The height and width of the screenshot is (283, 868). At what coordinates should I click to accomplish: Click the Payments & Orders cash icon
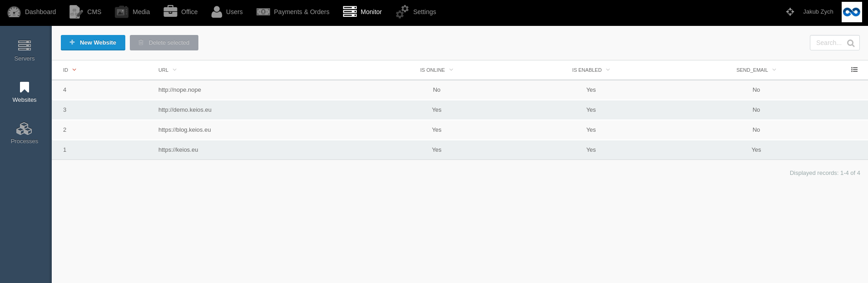(x=263, y=12)
